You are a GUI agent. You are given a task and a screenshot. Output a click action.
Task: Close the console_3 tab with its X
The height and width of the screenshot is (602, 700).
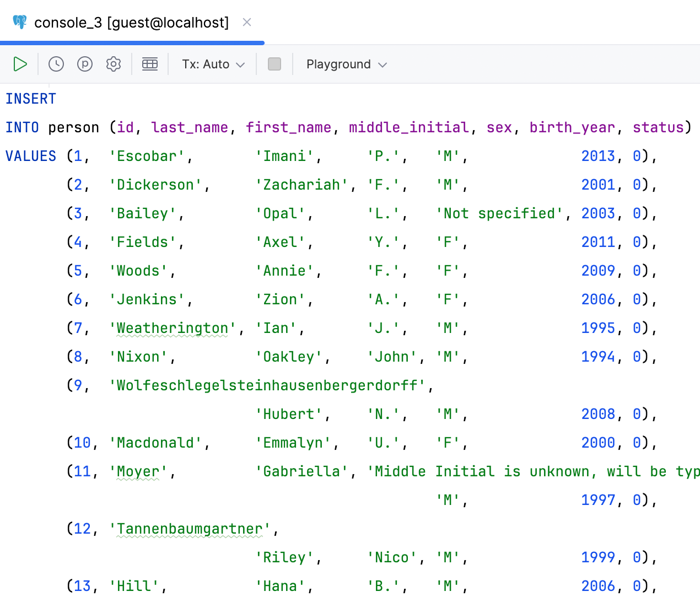click(x=246, y=23)
